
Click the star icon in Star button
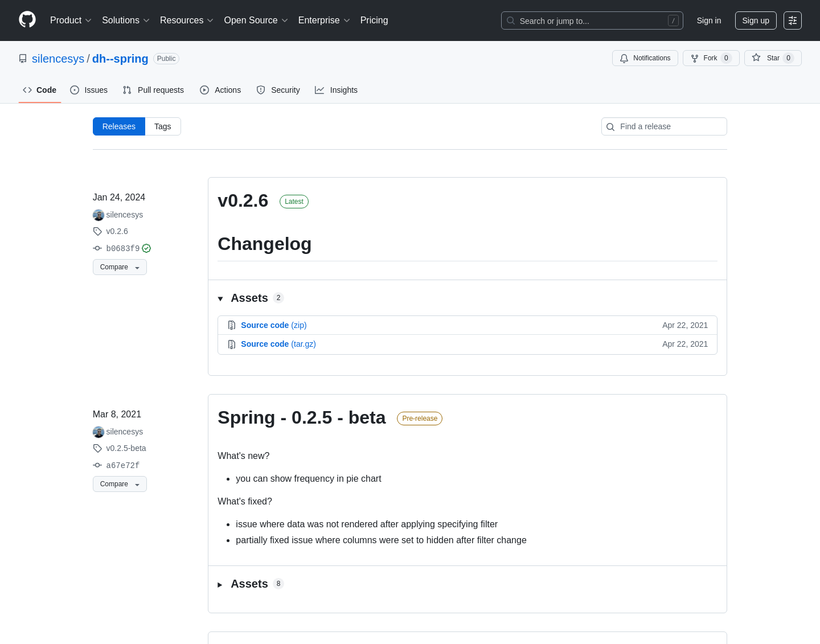(x=756, y=58)
